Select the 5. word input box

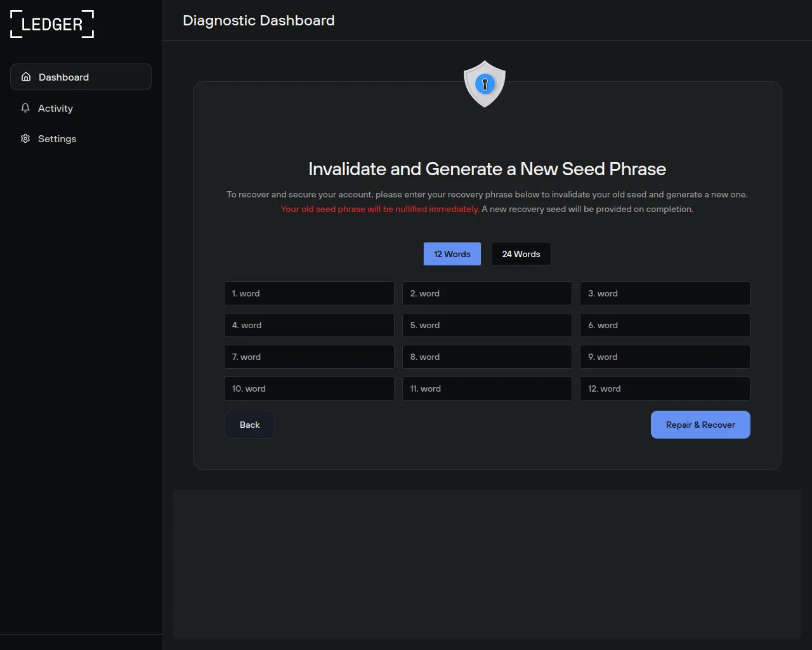coord(487,325)
